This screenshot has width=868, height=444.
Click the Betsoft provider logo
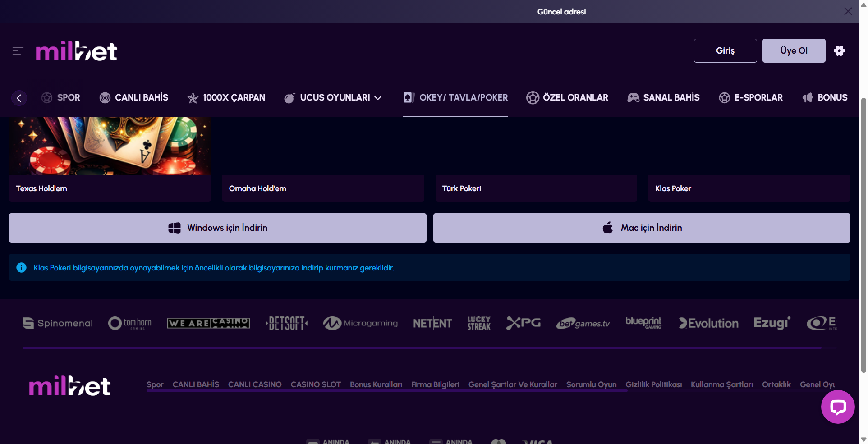pyautogui.click(x=286, y=323)
